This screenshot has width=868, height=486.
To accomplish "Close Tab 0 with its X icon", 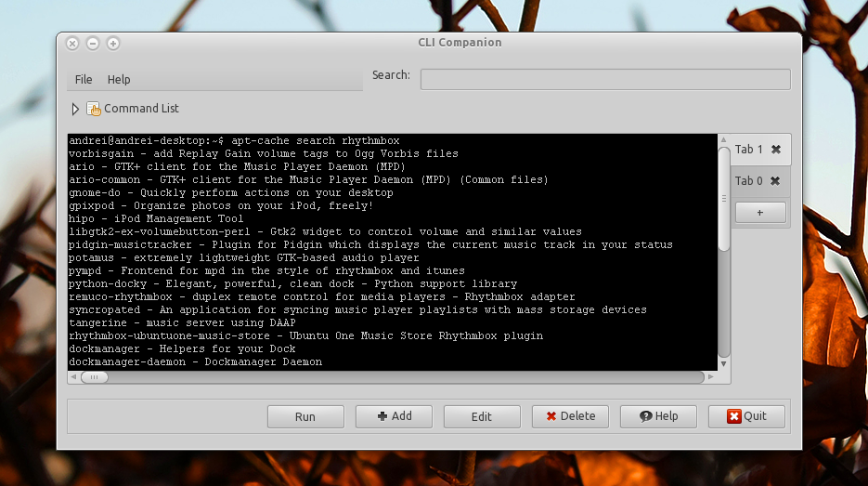I will pyautogui.click(x=775, y=180).
